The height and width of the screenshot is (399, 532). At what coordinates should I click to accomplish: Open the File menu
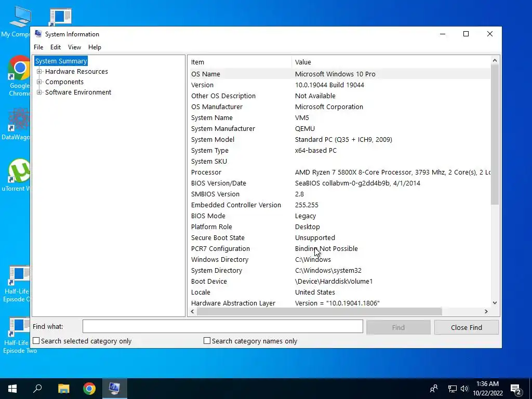[x=38, y=47]
